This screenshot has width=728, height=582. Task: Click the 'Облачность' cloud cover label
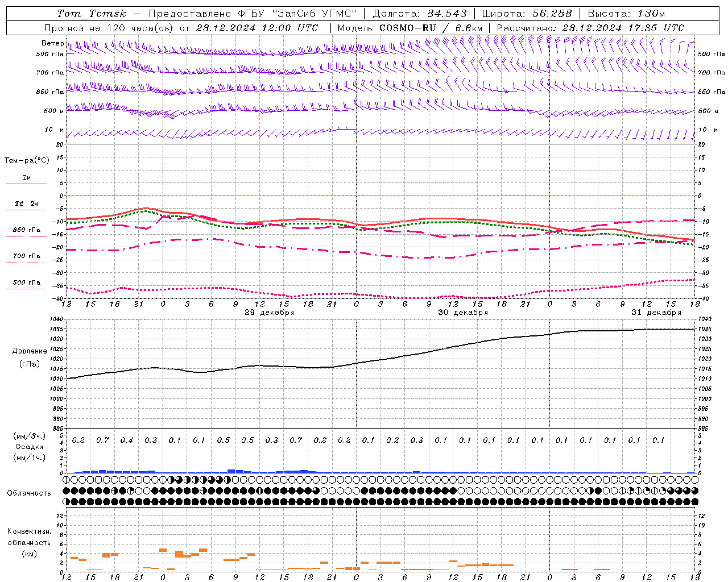(29, 493)
